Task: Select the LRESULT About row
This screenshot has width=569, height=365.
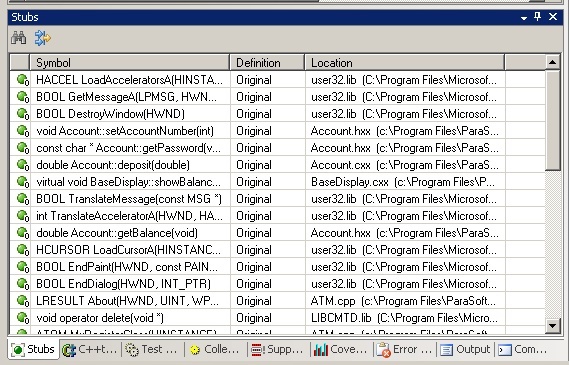Action: [278, 301]
